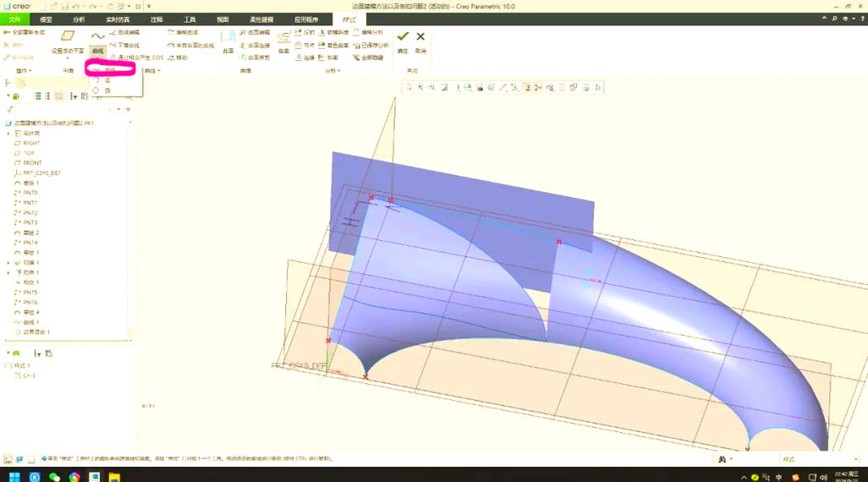
Task: Click the Hide All analysis icon
Action: pos(356,57)
